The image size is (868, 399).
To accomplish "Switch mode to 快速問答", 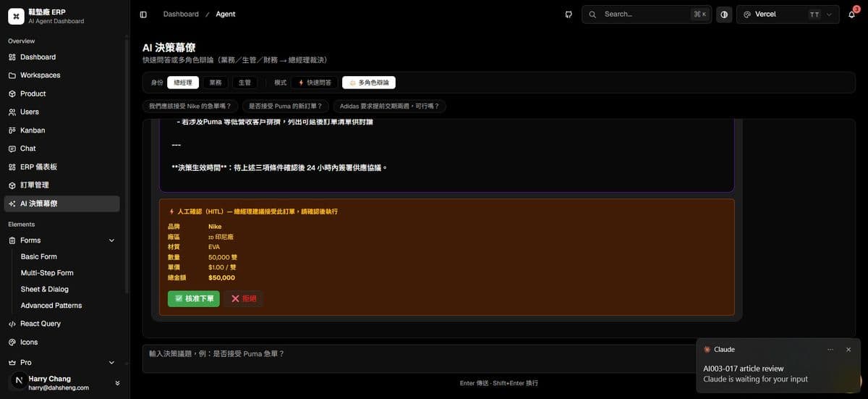I will pyautogui.click(x=315, y=83).
